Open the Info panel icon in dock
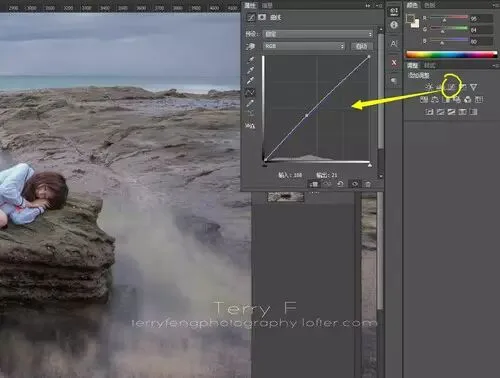500x378 pixels. coord(394,25)
